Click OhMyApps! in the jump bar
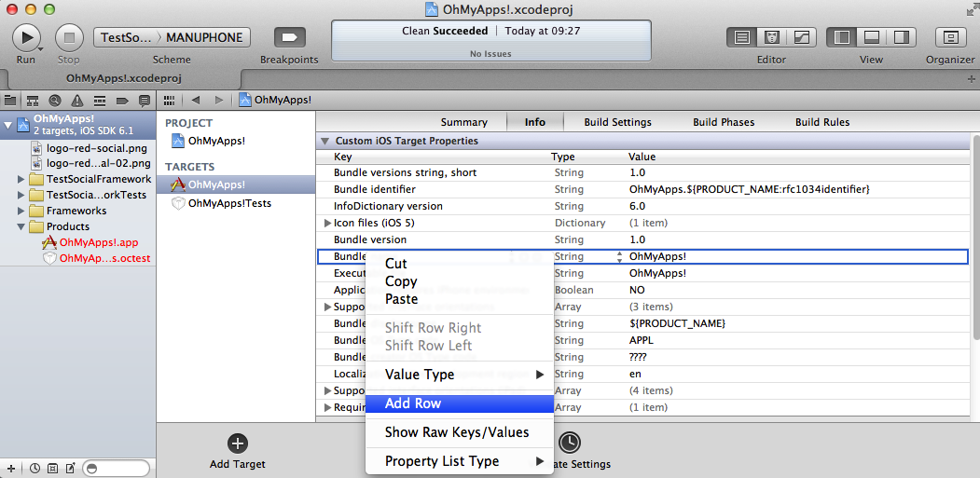Image resolution: width=980 pixels, height=478 pixels. click(275, 100)
